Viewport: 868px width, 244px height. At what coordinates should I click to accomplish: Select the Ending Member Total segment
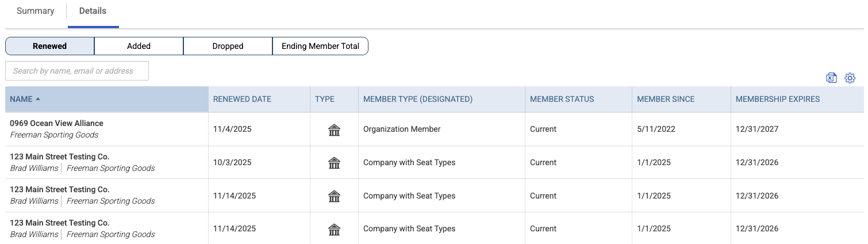pos(320,46)
